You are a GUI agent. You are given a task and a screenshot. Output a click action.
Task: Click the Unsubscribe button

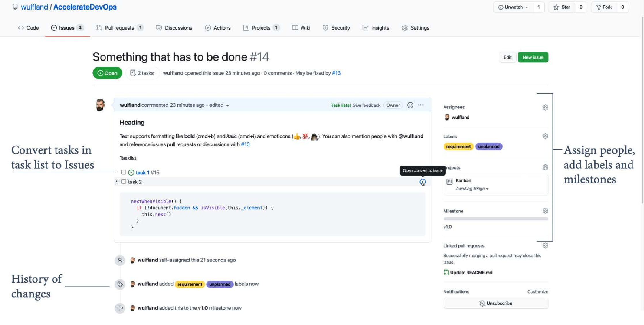pos(496,303)
